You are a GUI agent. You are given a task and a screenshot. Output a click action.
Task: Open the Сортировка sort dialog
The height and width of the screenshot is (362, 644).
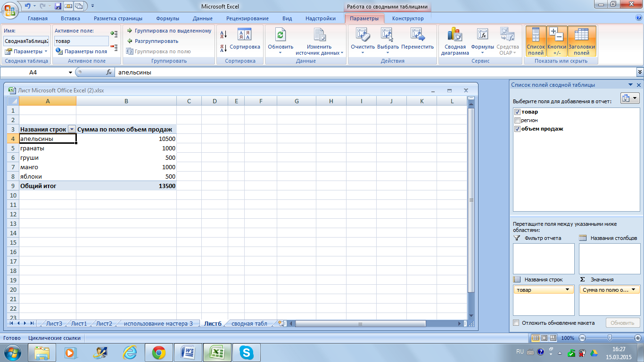tap(245, 39)
